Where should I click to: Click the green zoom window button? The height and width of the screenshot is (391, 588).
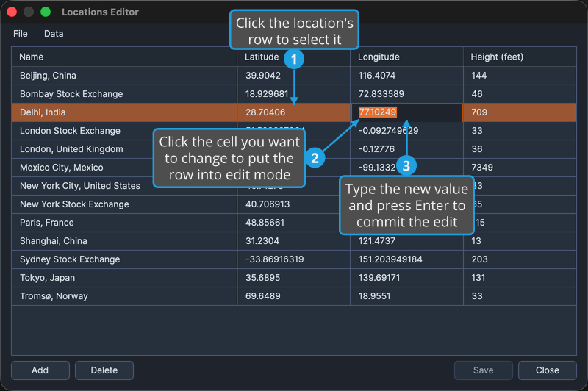(x=46, y=12)
